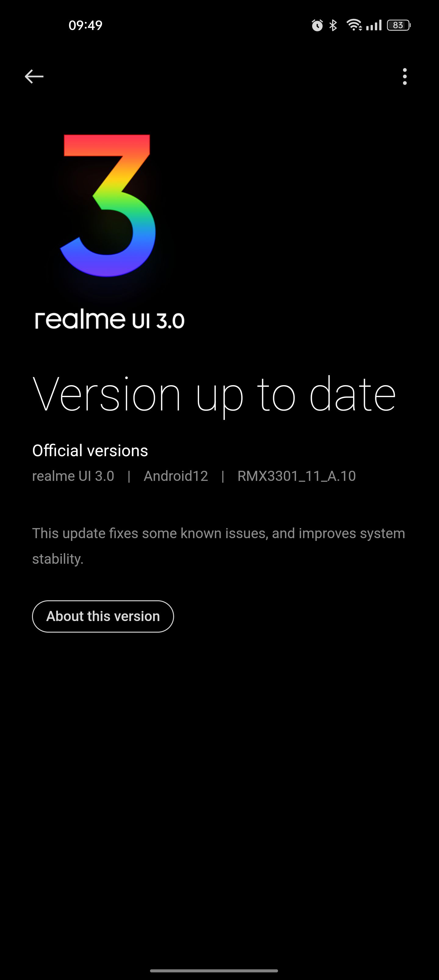Tap the Bluetooth status icon

point(333,26)
